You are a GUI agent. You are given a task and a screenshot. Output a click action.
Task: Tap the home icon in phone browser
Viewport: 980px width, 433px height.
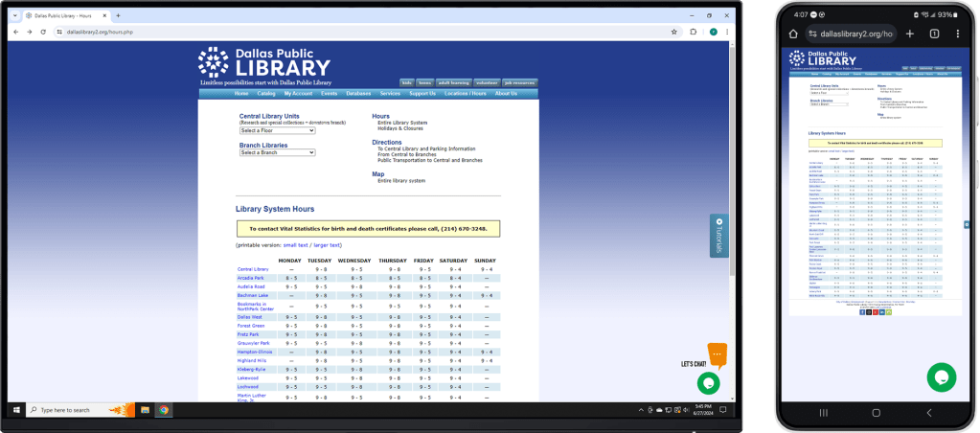pos(793,34)
